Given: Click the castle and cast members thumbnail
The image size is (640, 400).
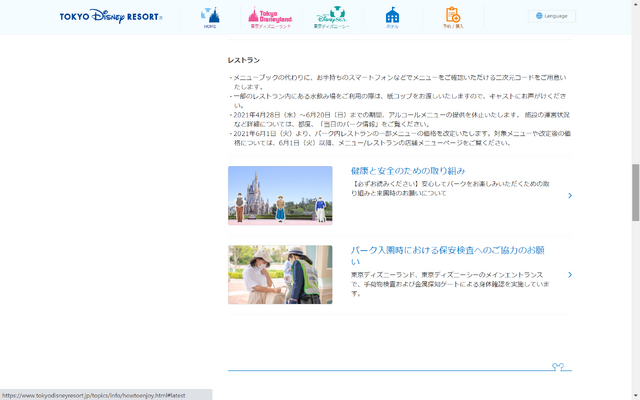Looking at the screenshot, I should click(x=280, y=196).
